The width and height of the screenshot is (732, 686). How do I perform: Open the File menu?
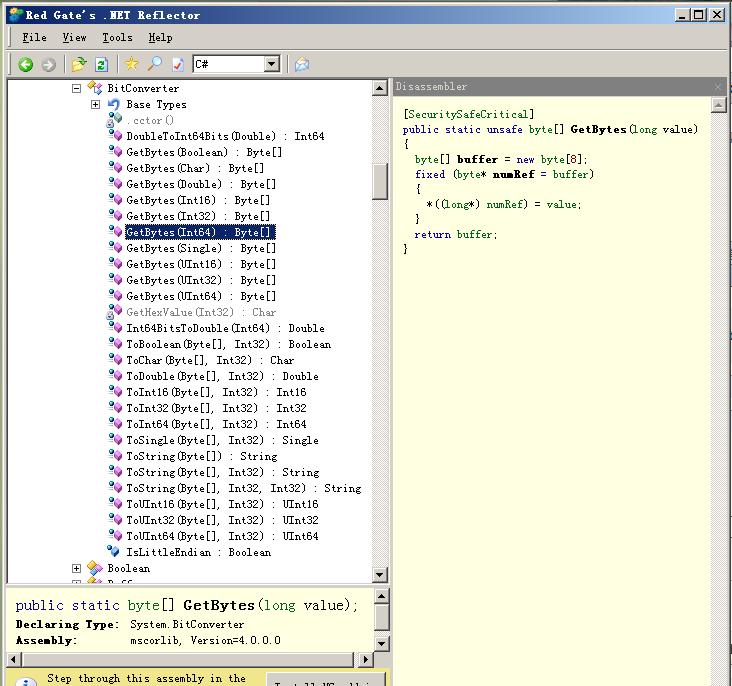pos(34,37)
